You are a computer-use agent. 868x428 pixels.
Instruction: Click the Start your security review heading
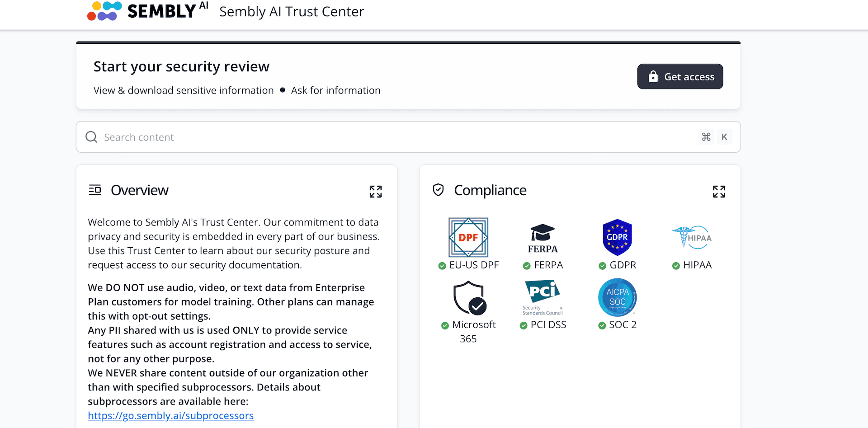(x=181, y=66)
